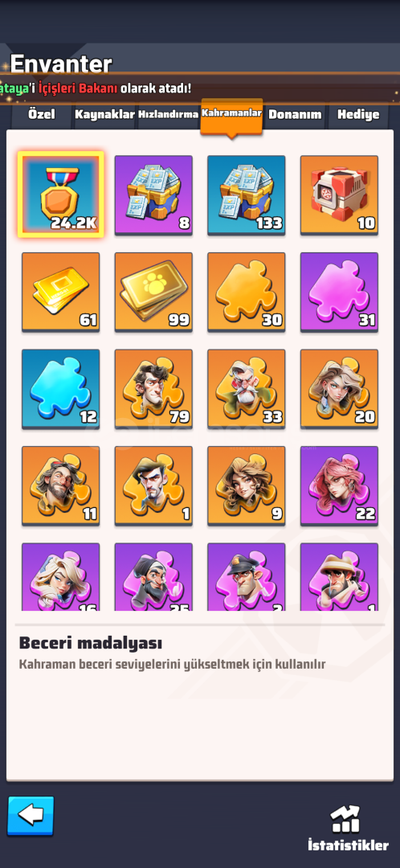Switch to the Özel tab
This screenshot has height=868, width=400.
click(42, 115)
